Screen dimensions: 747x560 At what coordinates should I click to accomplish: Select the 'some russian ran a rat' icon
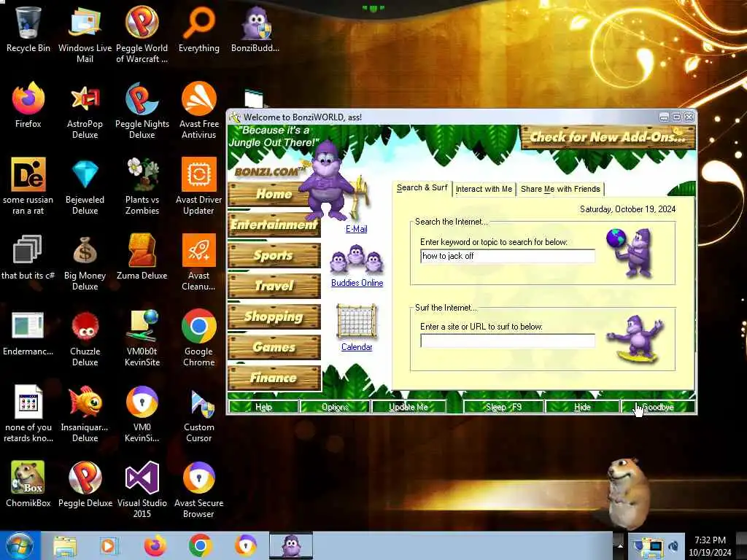(x=28, y=186)
